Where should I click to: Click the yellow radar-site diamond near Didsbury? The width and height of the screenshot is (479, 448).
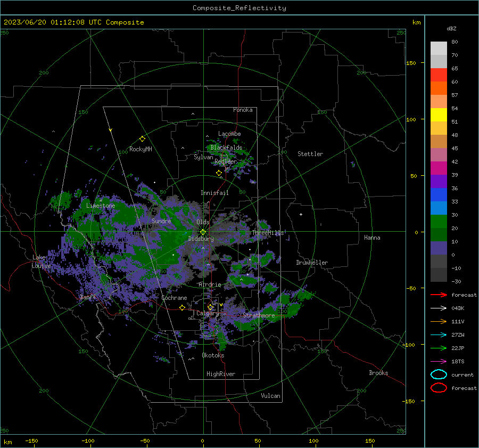click(x=203, y=232)
